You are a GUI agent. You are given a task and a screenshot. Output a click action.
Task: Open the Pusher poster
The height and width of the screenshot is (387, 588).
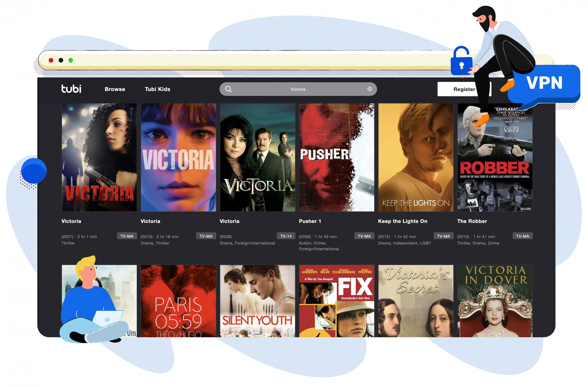(336, 157)
